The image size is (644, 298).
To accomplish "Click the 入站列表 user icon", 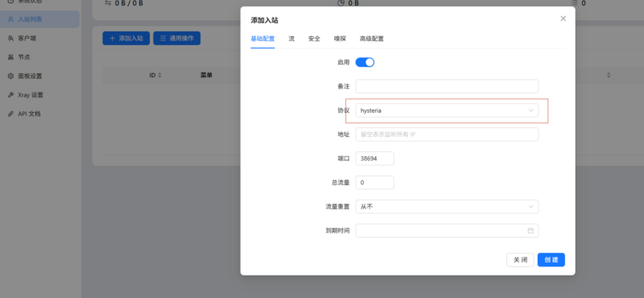I will click(x=10, y=19).
